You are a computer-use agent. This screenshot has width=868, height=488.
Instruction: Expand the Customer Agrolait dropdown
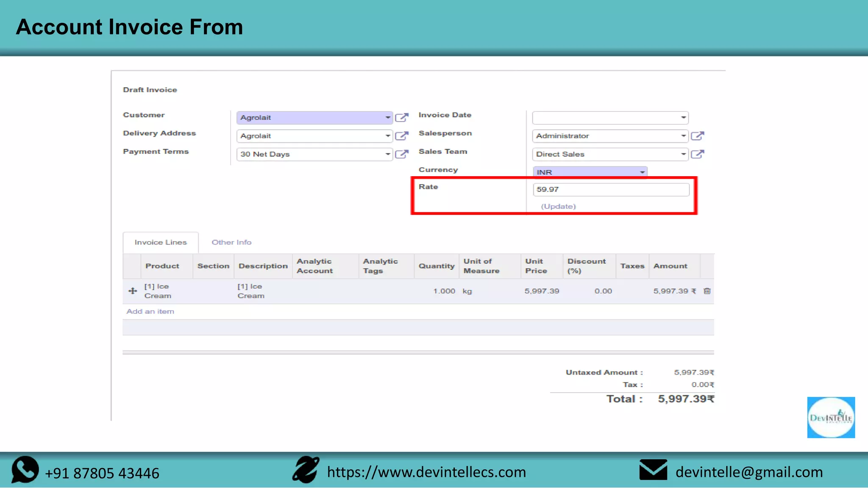tap(387, 117)
